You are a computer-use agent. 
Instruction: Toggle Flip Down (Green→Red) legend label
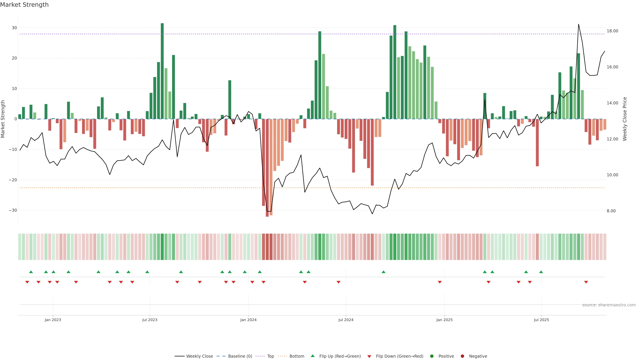[x=399, y=356]
